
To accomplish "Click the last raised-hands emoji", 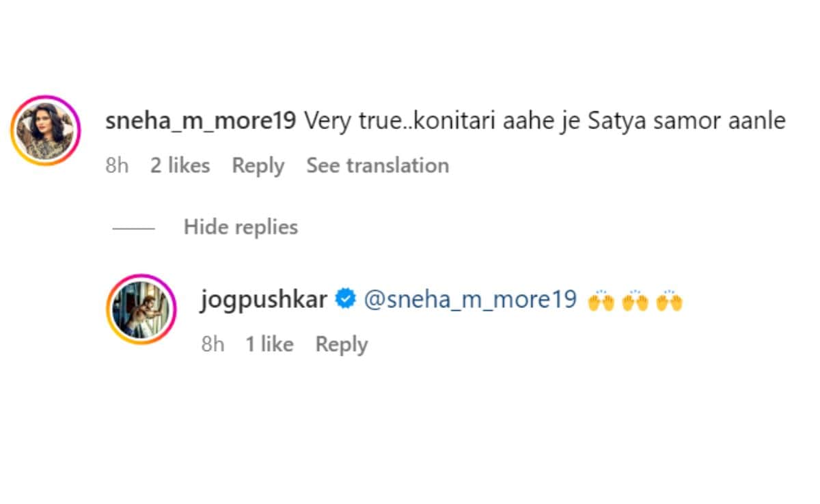I will [670, 300].
